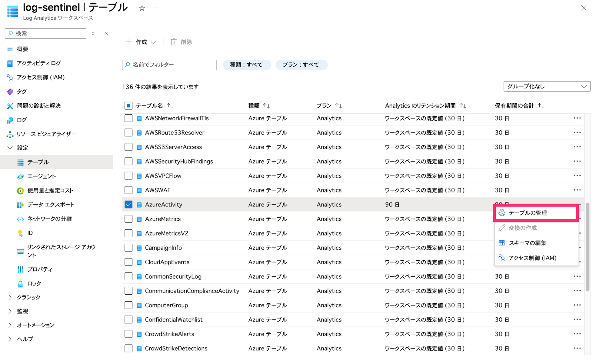Sort by テーブル名 column
606x364 pixels.
pyautogui.click(x=155, y=106)
